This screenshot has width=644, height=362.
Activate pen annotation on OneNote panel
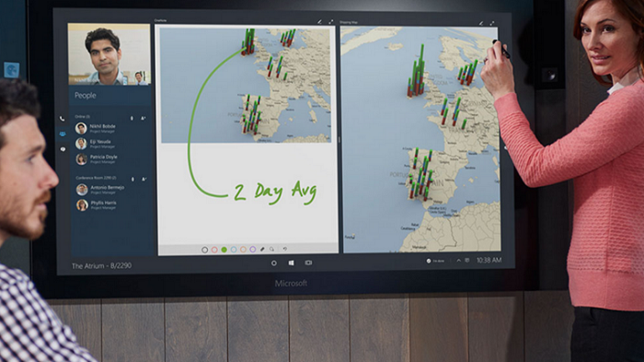[x=319, y=22]
